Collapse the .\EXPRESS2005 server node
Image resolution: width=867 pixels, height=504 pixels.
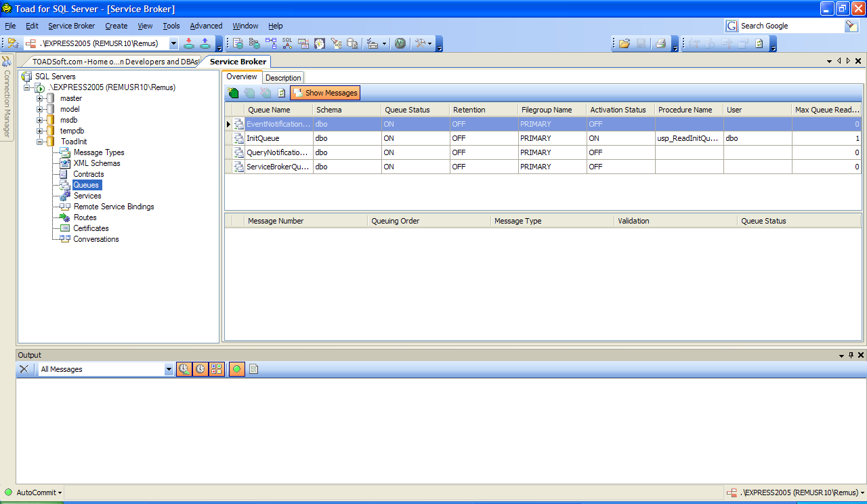27,87
